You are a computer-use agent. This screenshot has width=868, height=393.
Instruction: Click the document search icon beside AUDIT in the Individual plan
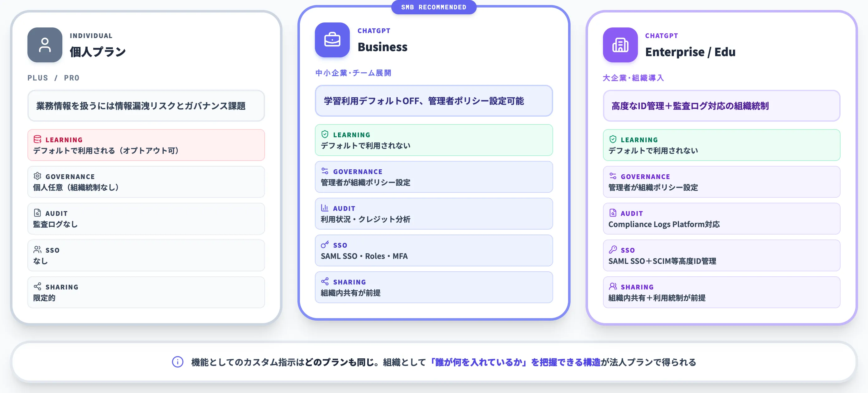[37, 213]
